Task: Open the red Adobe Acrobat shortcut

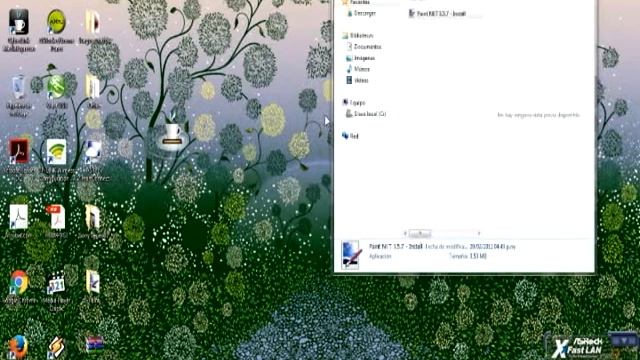Action: 18,151
